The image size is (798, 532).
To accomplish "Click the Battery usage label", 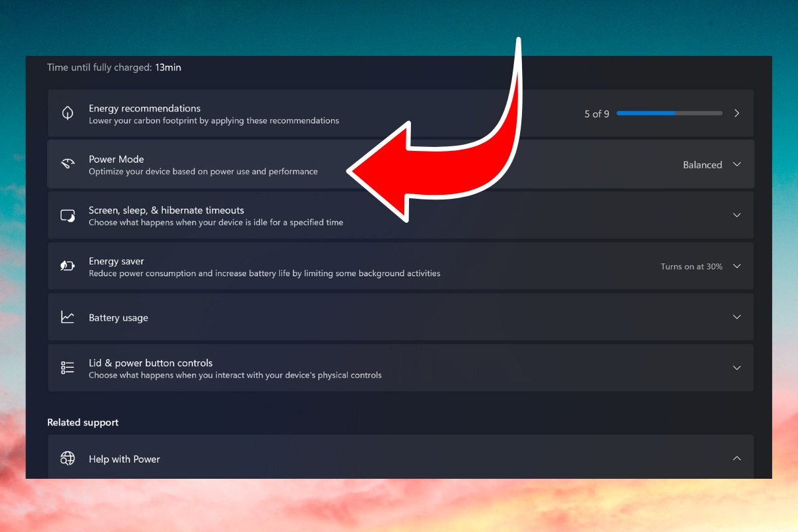I will (118, 318).
